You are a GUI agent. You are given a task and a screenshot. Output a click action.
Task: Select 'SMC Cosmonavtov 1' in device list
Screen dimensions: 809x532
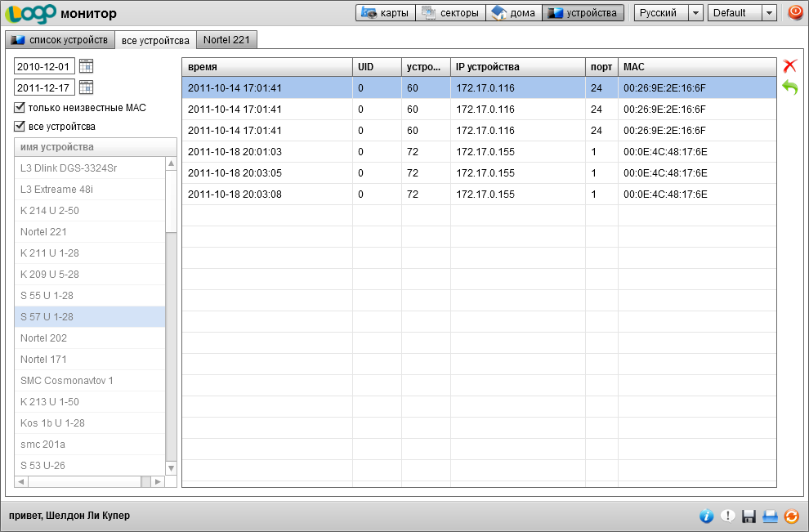pos(67,381)
